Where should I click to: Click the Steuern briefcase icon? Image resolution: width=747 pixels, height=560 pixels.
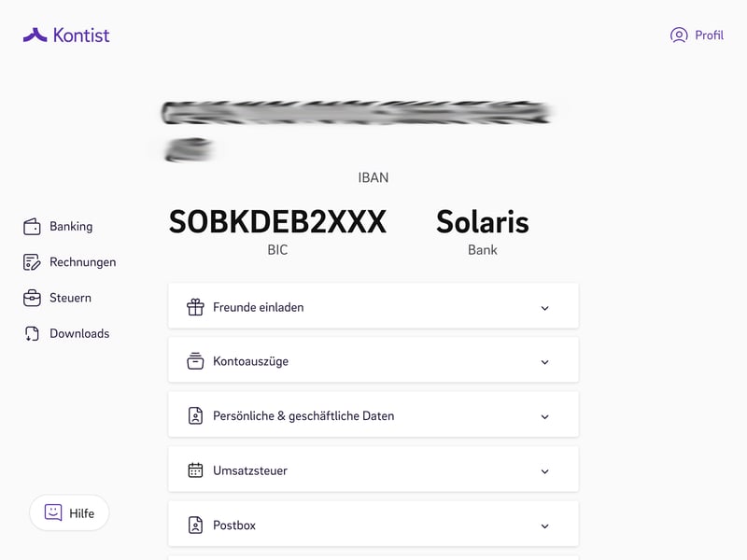[x=32, y=298]
